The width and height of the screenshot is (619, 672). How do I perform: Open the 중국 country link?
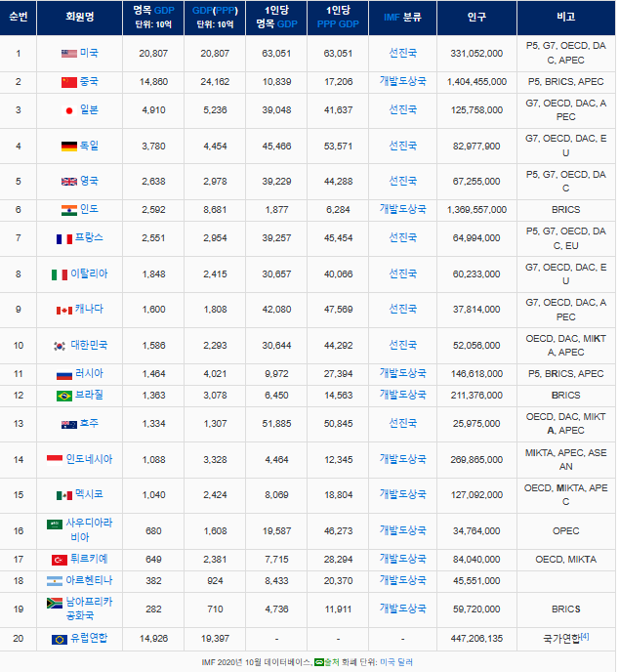pos(89,81)
